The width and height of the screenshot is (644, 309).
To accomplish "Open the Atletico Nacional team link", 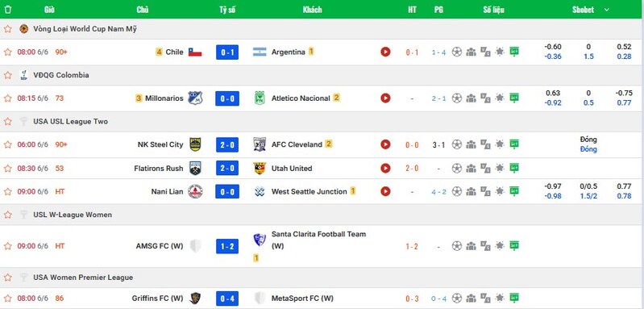I will click(x=301, y=98).
